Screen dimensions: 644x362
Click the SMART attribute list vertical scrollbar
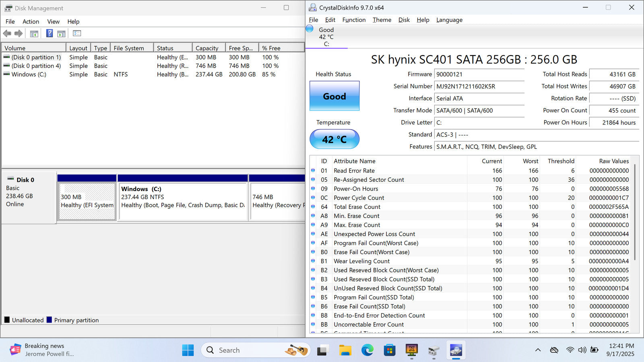tap(635, 211)
